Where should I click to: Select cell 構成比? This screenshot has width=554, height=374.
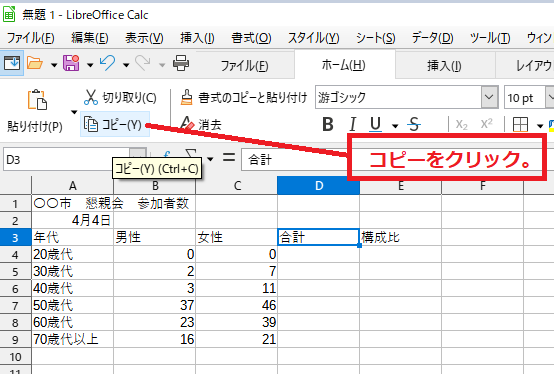(x=400, y=237)
